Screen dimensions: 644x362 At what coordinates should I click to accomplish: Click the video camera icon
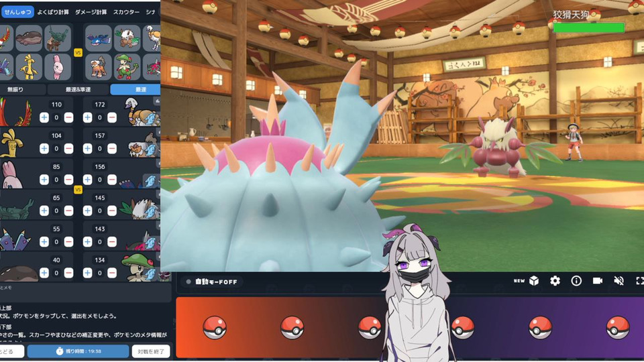click(x=598, y=281)
